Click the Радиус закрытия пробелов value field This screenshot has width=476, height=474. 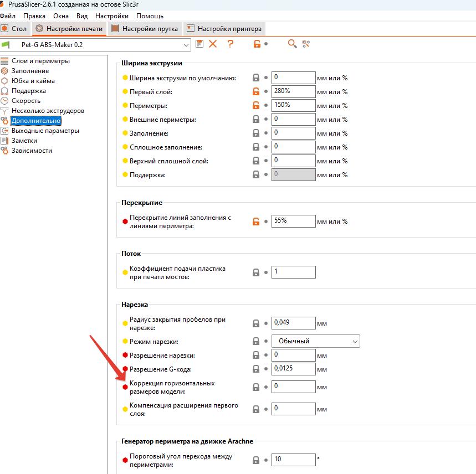click(293, 323)
